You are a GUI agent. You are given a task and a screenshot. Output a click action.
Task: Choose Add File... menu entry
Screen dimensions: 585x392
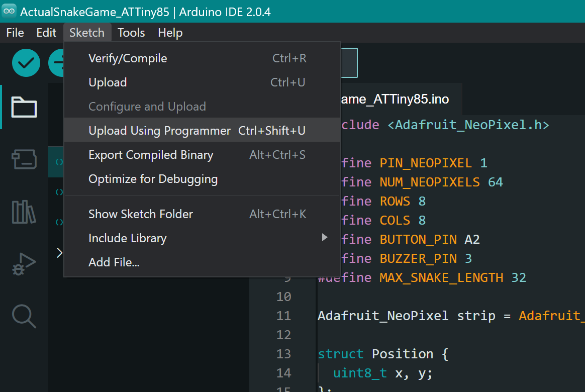coord(202,262)
